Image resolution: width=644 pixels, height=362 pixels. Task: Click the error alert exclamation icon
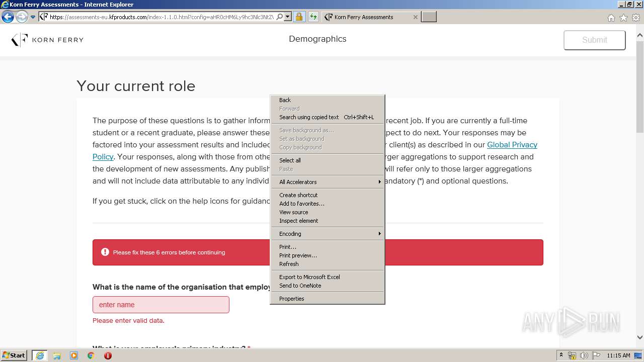point(105,252)
